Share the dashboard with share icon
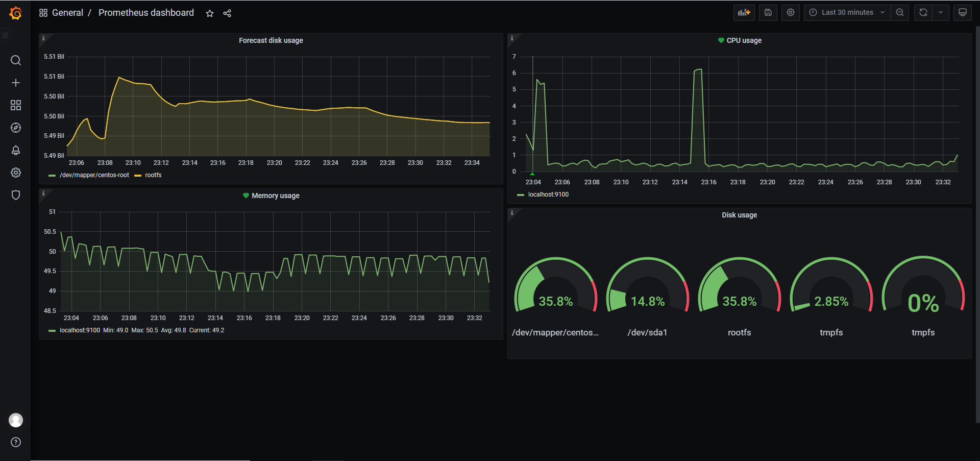The image size is (980, 461). tap(227, 13)
